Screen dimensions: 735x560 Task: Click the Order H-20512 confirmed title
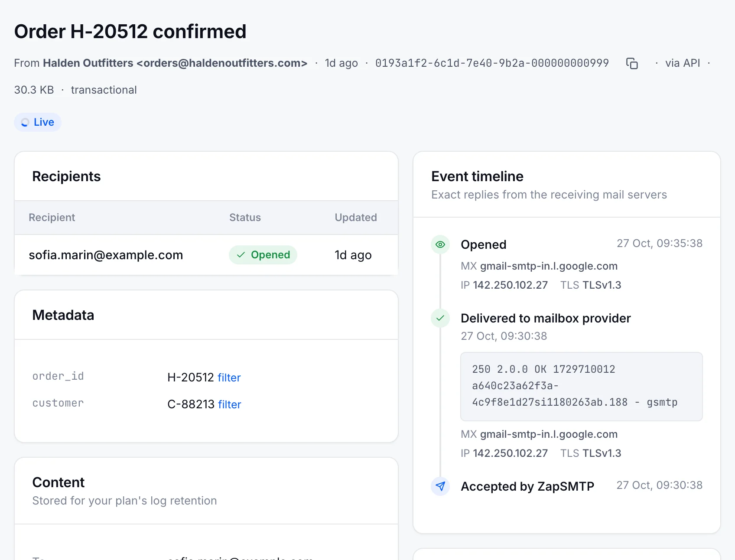[130, 32]
